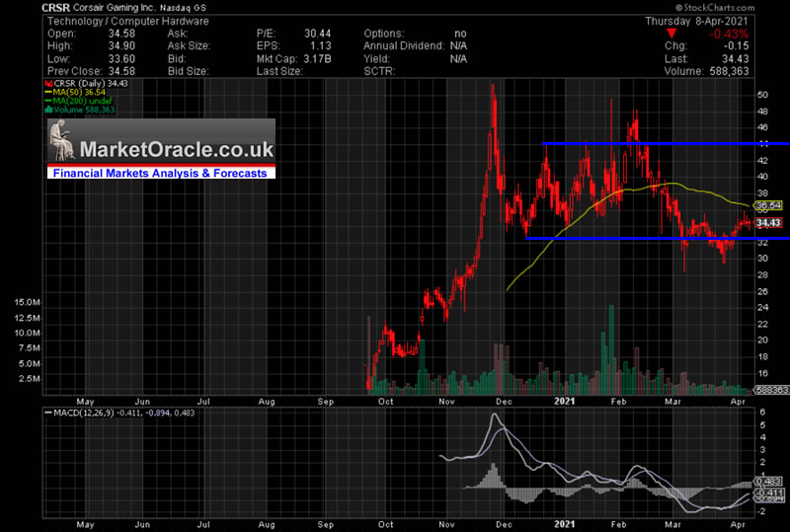Click the 50 price axis label

point(762,95)
